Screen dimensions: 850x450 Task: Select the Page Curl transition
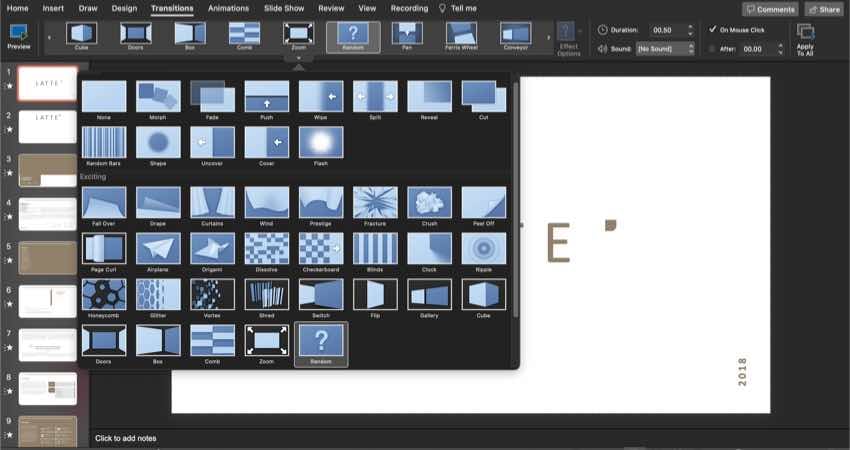tap(104, 248)
